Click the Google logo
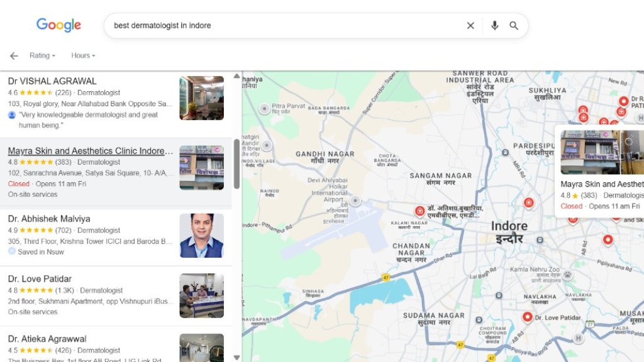The width and height of the screenshot is (644, 362). (58, 25)
